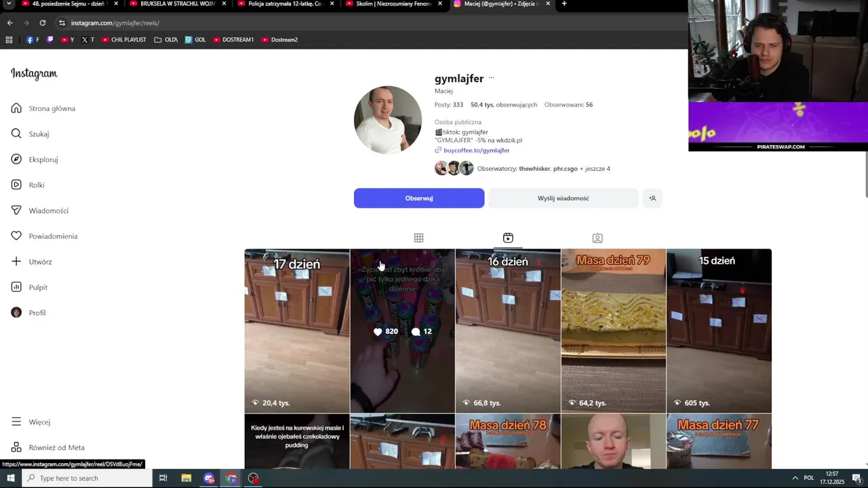
Task: Open gymlajfer profile picture
Action: (x=388, y=120)
